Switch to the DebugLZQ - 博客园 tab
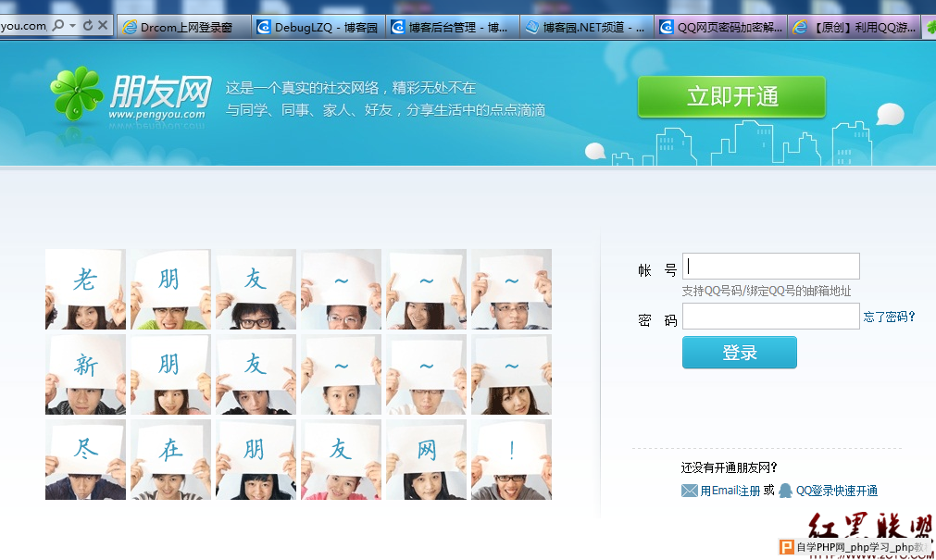This screenshot has height=560, width=936. [318, 28]
